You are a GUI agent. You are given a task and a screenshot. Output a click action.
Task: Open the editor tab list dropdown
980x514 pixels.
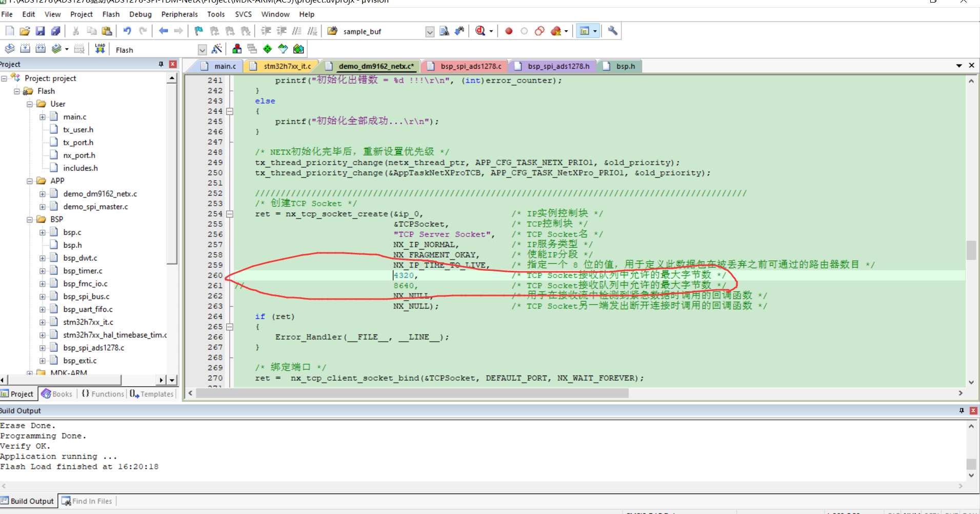tap(959, 66)
